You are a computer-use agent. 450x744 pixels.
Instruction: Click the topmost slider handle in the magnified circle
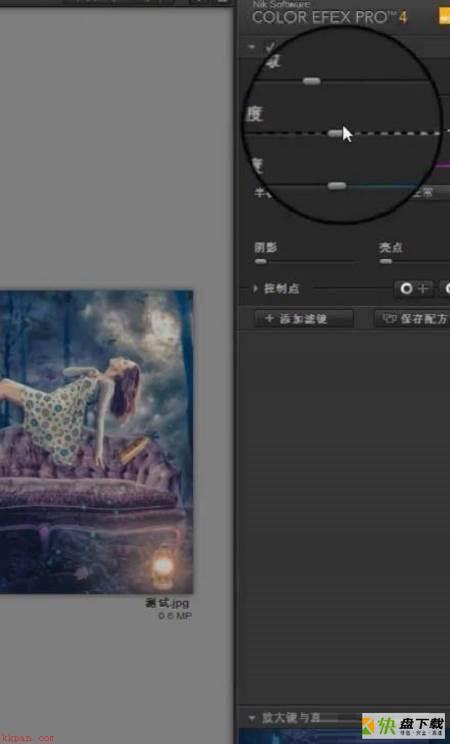pyautogui.click(x=311, y=81)
